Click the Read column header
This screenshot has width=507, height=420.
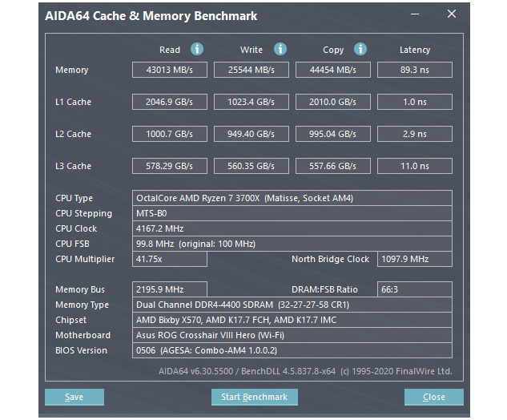[170, 50]
